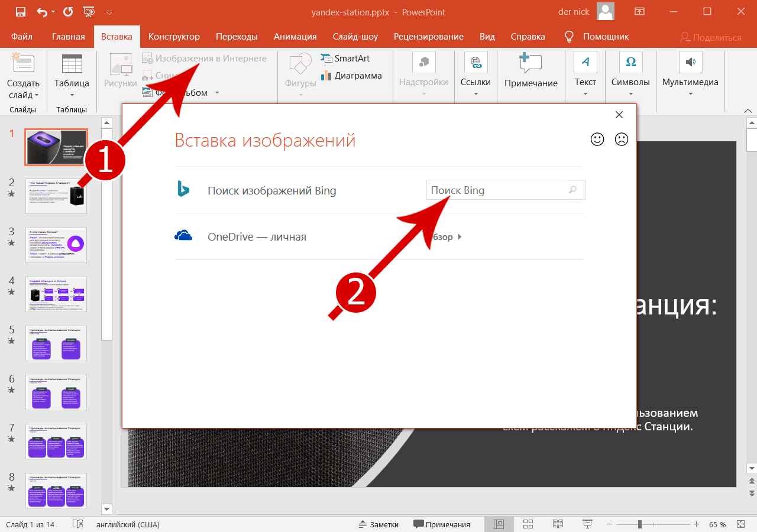The image size is (757, 532).
Task: Click the Bing search magnifier icon
Action: coord(572,190)
